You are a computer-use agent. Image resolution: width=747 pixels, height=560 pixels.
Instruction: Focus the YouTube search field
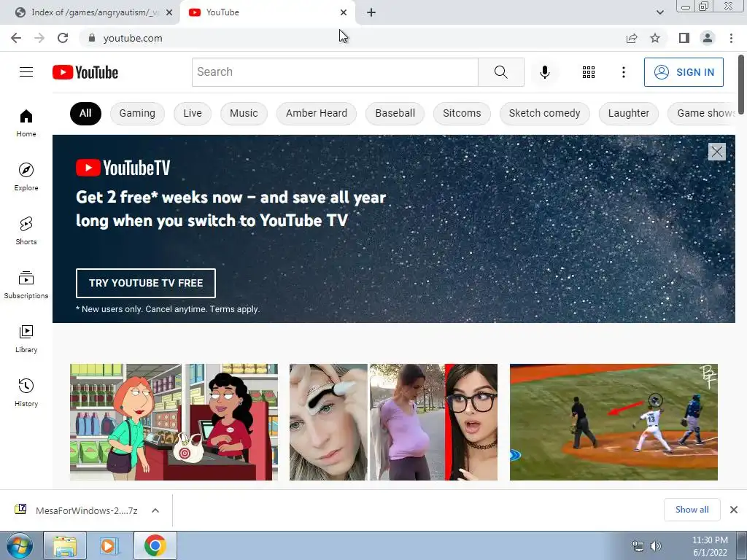pos(335,72)
